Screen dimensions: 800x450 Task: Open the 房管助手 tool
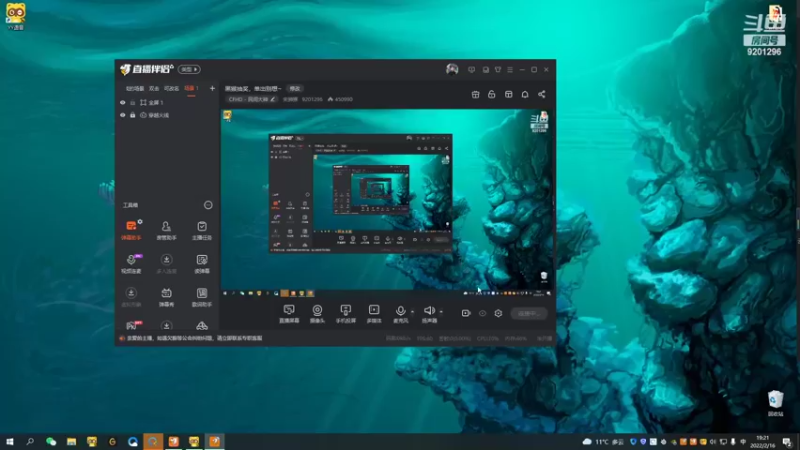[x=166, y=230]
